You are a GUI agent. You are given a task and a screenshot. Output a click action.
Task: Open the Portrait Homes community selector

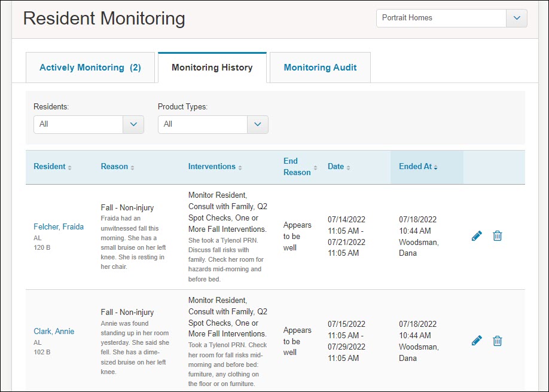pyautogui.click(x=516, y=18)
